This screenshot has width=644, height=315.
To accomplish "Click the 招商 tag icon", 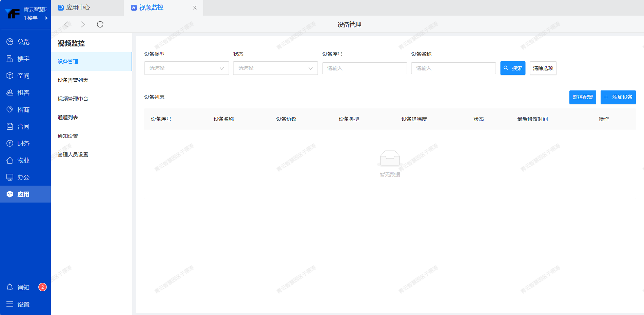I will (10, 109).
